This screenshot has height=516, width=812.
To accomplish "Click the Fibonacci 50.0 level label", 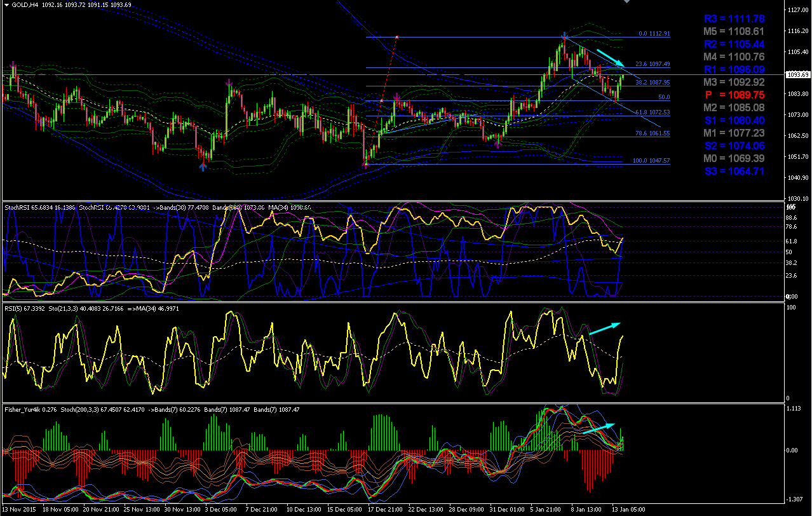I will click(664, 97).
